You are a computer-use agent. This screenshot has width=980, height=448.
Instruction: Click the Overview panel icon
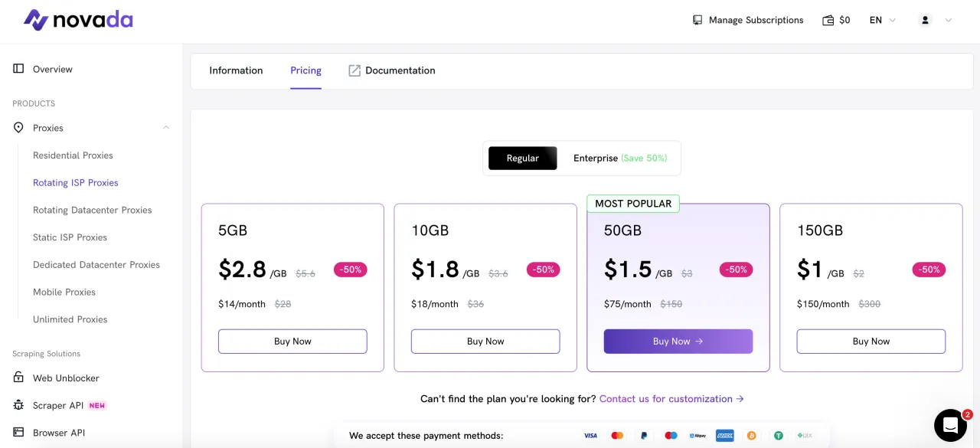18,69
